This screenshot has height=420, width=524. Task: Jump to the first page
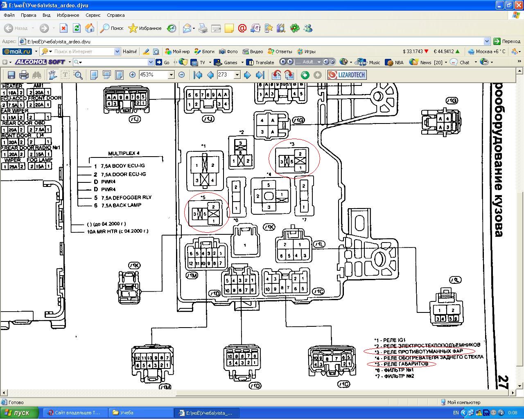(198, 75)
